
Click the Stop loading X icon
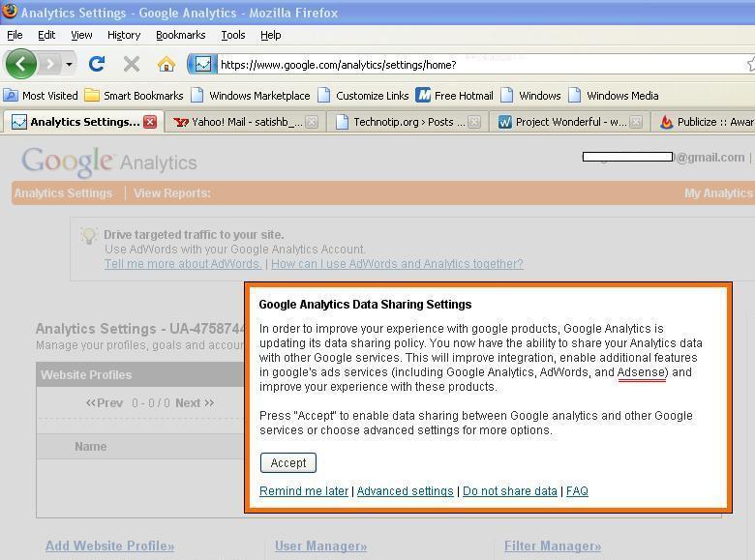point(131,64)
